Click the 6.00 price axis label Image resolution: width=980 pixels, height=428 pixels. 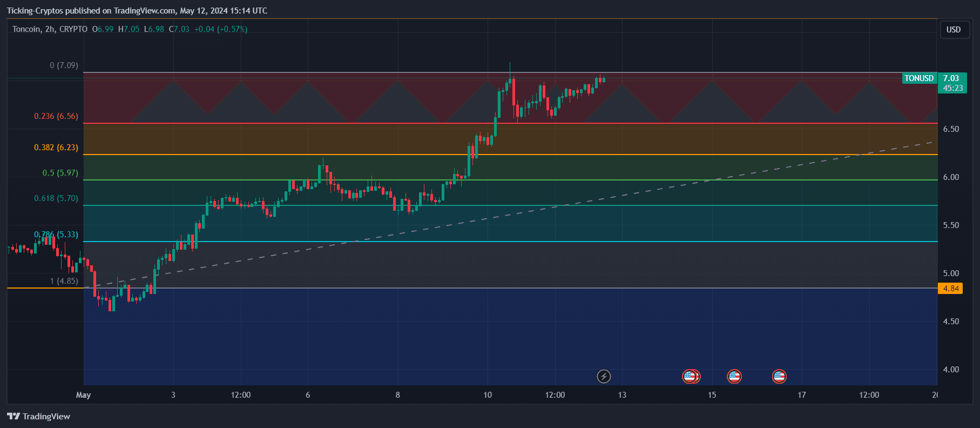[x=951, y=177]
